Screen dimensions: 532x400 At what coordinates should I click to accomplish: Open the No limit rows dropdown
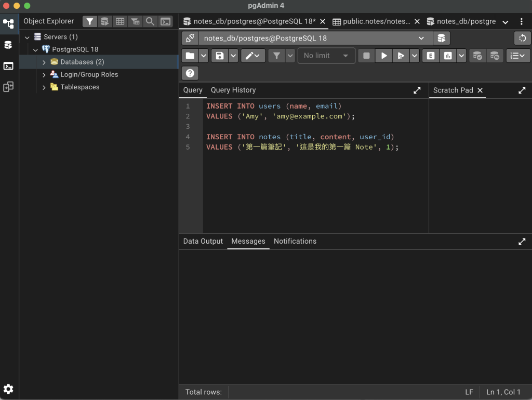point(326,56)
